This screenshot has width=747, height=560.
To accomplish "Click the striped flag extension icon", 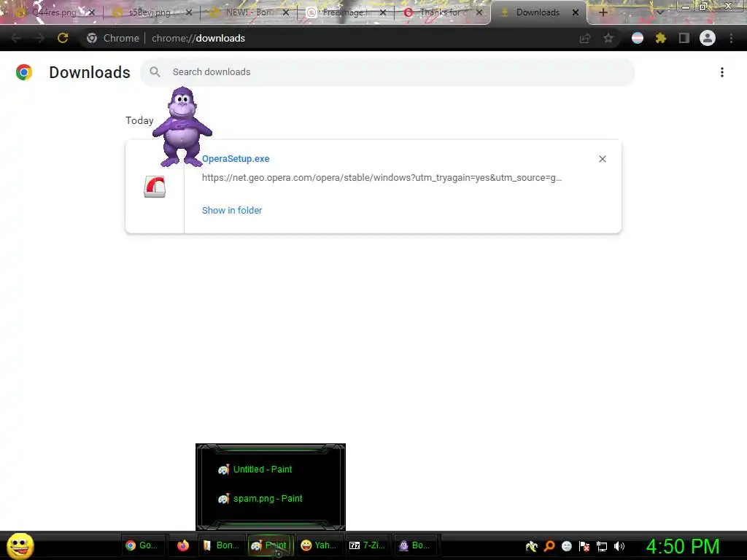I will pyautogui.click(x=638, y=38).
